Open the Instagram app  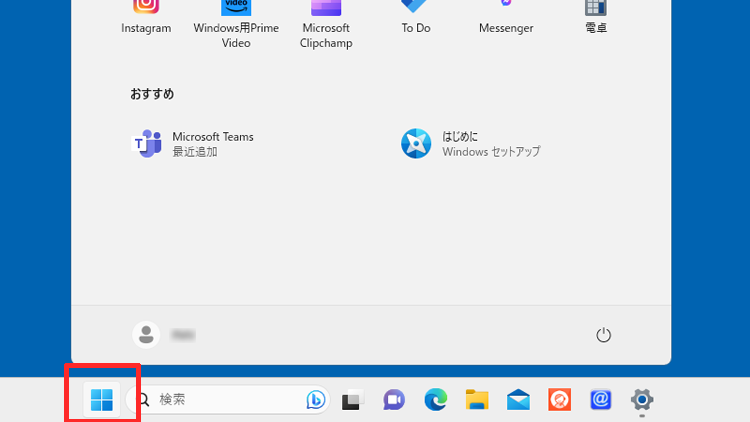click(x=146, y=17)
